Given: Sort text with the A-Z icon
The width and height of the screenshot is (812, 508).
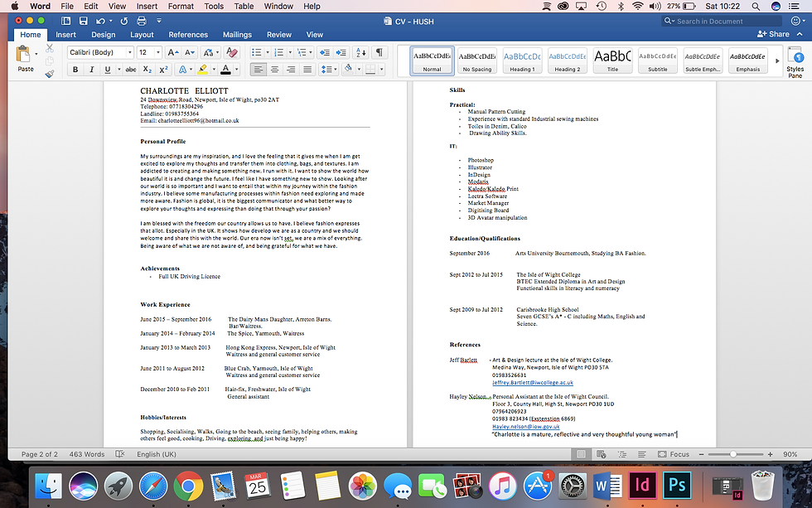Looking at the screenshot, I should [361, 53].
